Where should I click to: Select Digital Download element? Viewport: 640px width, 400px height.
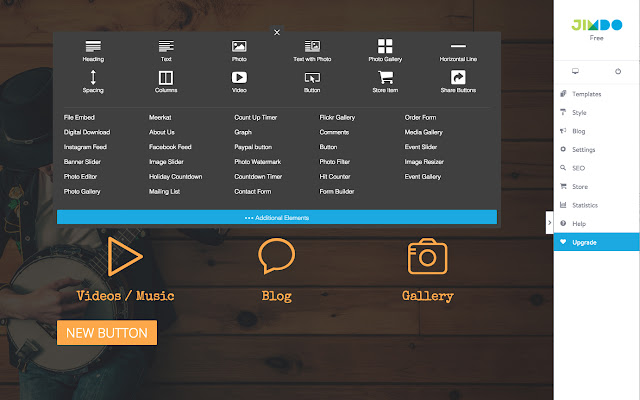(87, 132)
